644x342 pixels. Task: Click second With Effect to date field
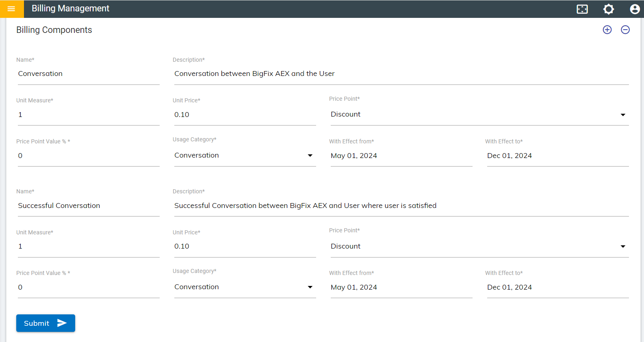(557, 288)
